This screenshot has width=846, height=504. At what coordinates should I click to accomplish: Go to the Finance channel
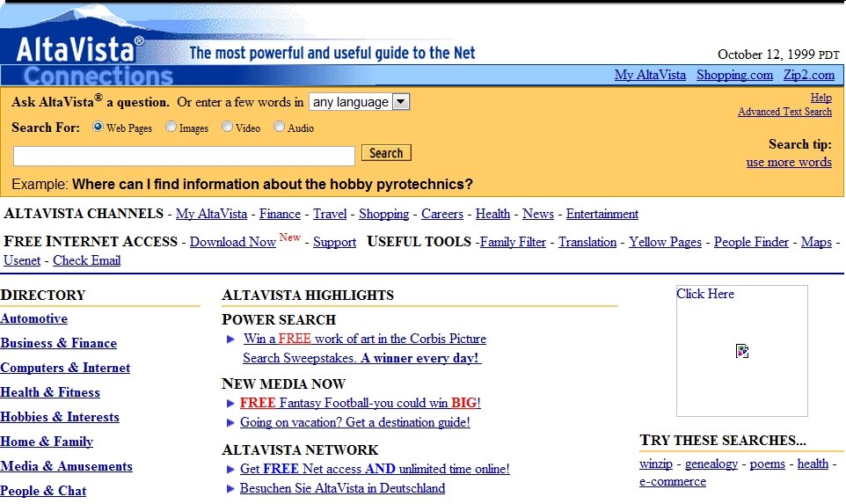pyautogui.click(x=280, y=214)
